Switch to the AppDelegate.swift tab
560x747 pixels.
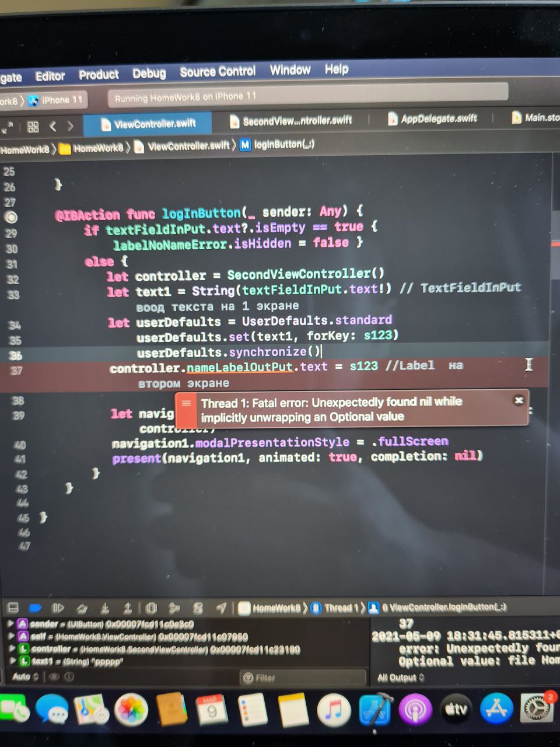(432, 118)
